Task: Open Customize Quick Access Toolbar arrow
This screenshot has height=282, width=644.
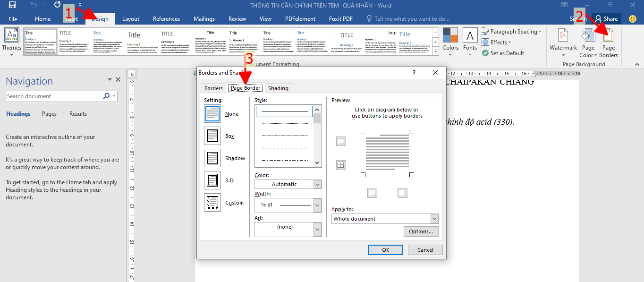Action: [x=80, y=5]
